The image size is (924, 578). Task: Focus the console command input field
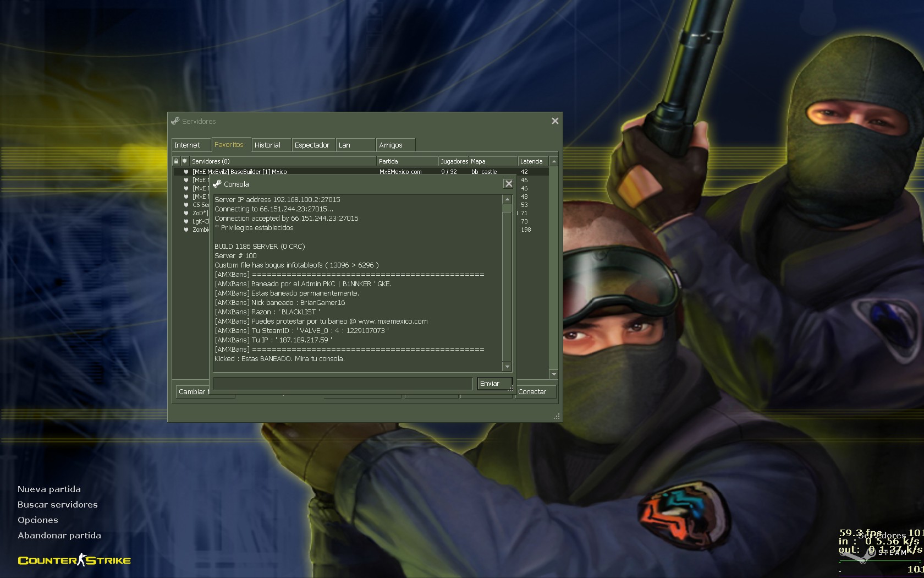pos(343,384)
